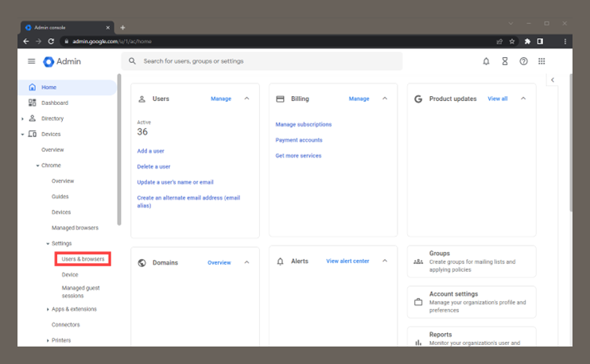The height and width of the screenshot is (364, 590).
Task: Select Users & browsers settings
Action: 83,259
